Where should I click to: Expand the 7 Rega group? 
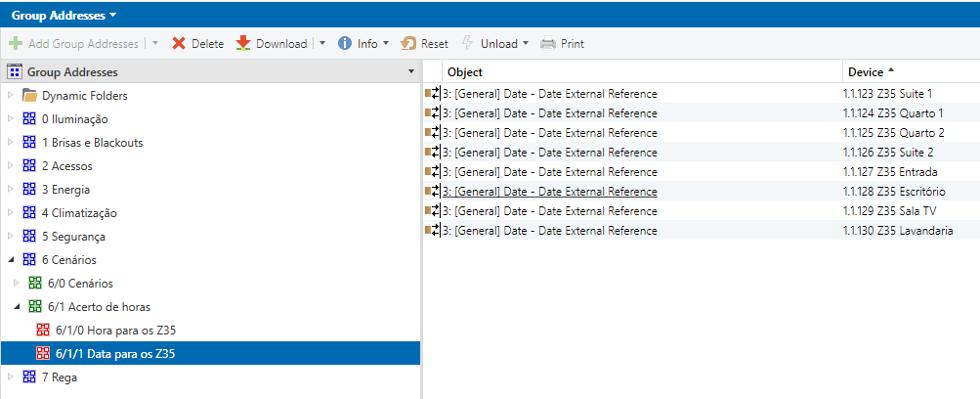click(x=11, y=377)
